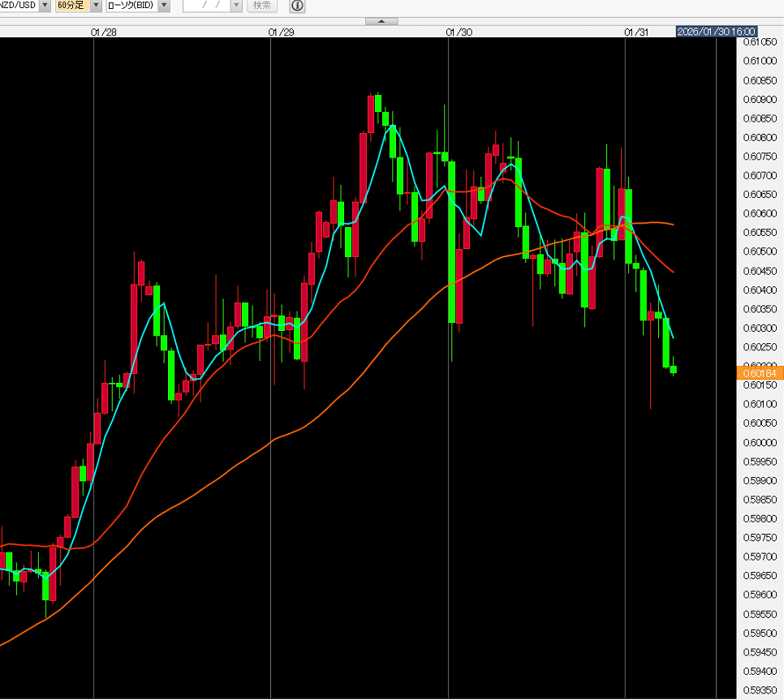784x700 pixels.
Task: Click the 01/31 date axis label
Action: (636, 32)
